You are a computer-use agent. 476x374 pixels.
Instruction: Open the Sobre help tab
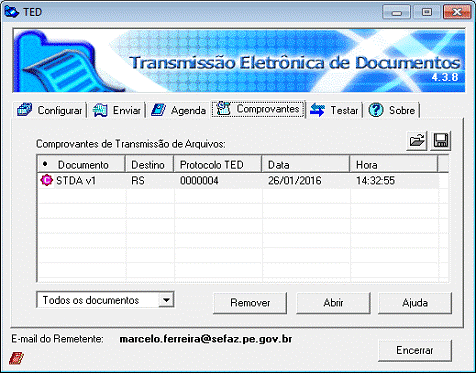pos(392,110)
